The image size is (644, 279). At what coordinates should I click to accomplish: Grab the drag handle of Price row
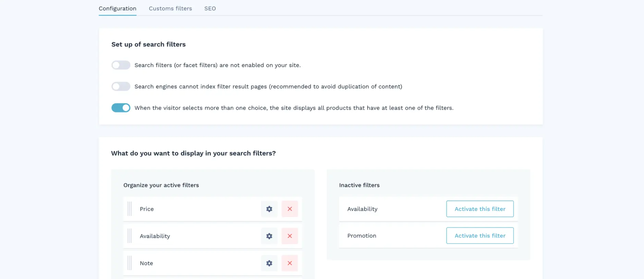(x=130, y=209)
